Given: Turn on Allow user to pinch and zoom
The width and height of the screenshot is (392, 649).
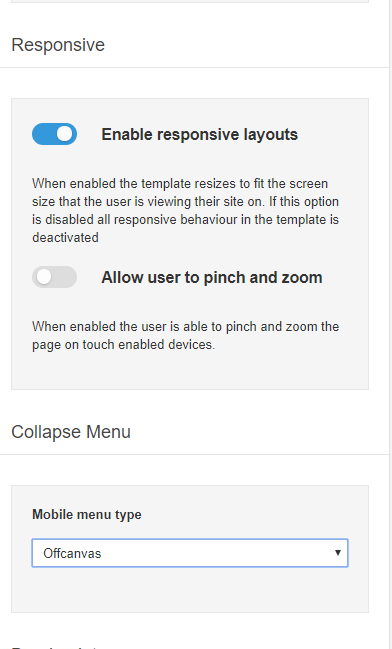Looking at the screenshot, I should point(54,277).
